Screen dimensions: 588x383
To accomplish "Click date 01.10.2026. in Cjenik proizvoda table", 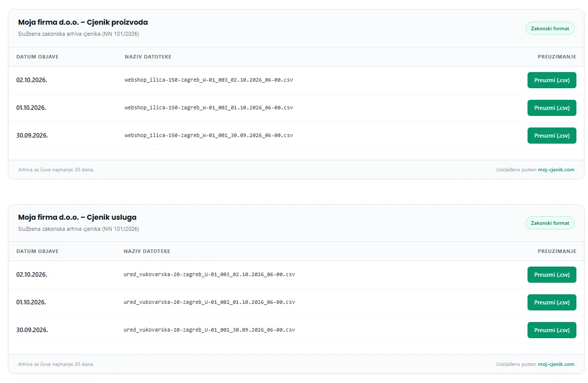I will click(x=31, y=108).
